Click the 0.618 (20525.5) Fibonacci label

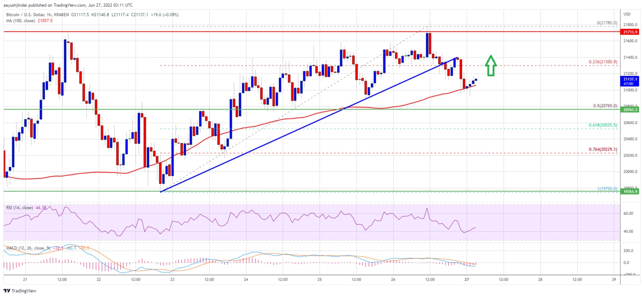click(603, 125)
